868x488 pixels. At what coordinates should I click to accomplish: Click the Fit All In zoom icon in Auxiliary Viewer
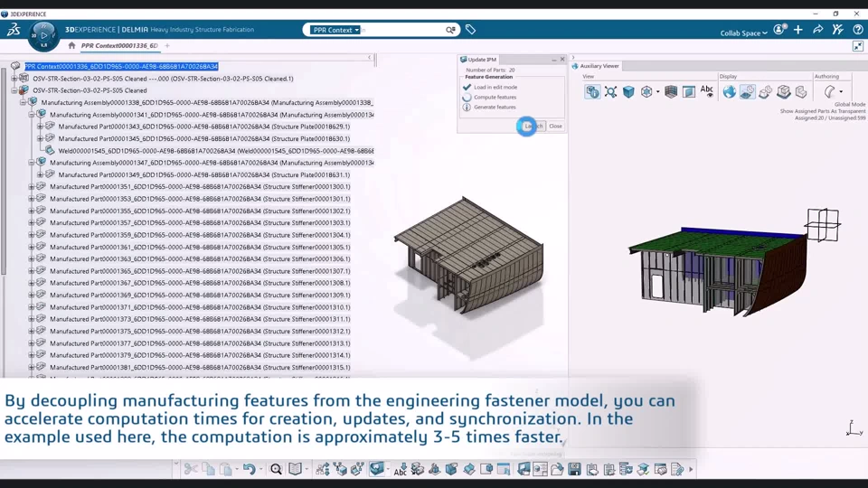610,91
